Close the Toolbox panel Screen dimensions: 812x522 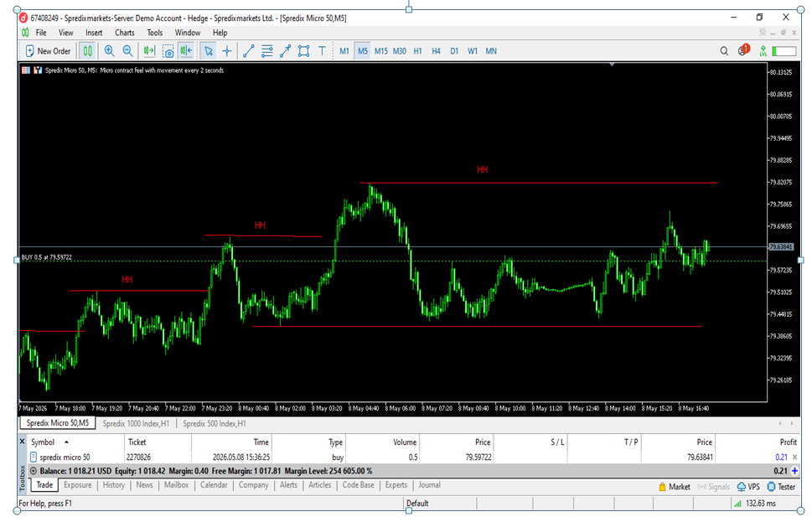(x=22, y=442)
